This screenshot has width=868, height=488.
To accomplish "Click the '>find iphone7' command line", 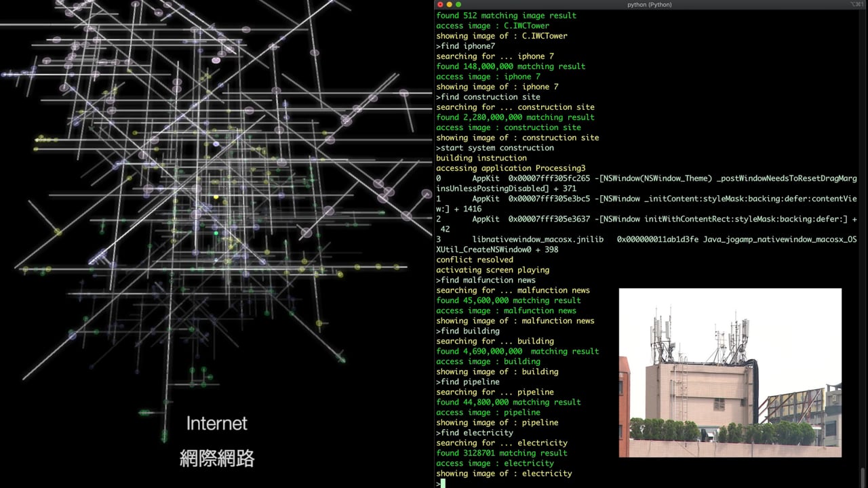I will point(465,46).
